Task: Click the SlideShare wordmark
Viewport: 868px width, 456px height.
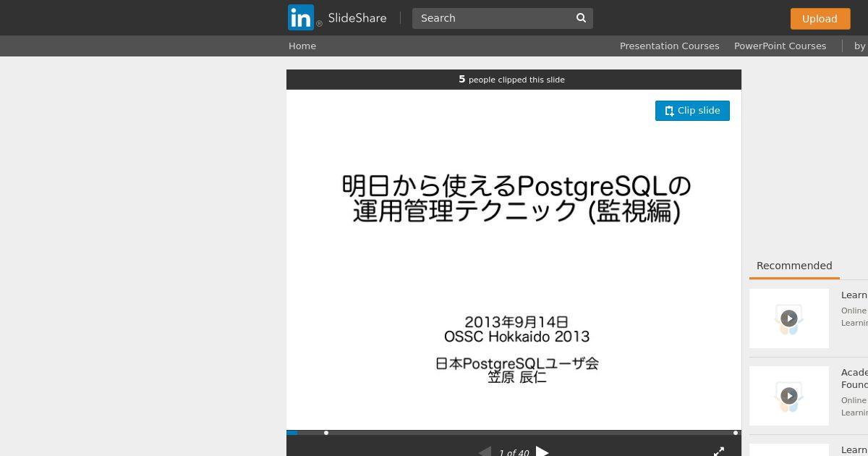Action: coord(357,18)
